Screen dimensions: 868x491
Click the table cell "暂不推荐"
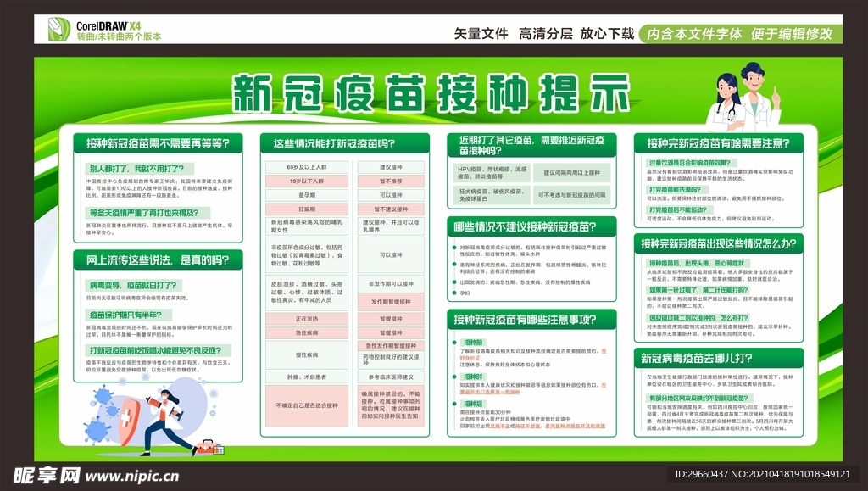pos(391,181)
